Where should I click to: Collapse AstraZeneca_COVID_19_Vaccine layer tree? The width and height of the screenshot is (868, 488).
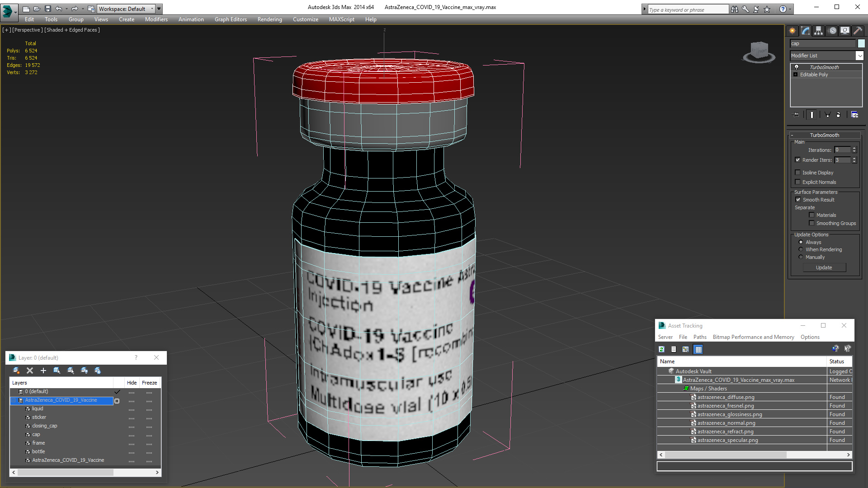[x=14, y=400]
